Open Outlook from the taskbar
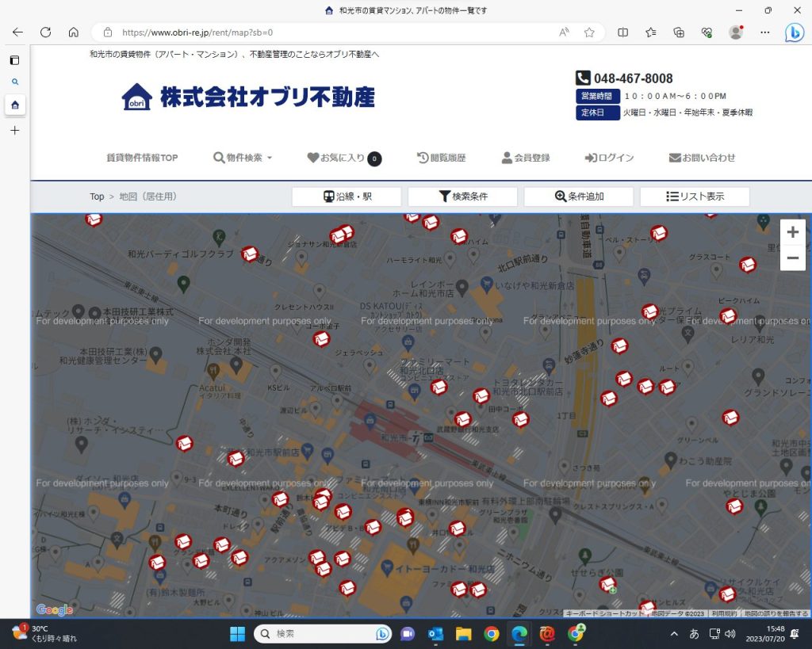The width and height of the screenshot is (812, 649). pyautogui.click(x=435, y=633)
